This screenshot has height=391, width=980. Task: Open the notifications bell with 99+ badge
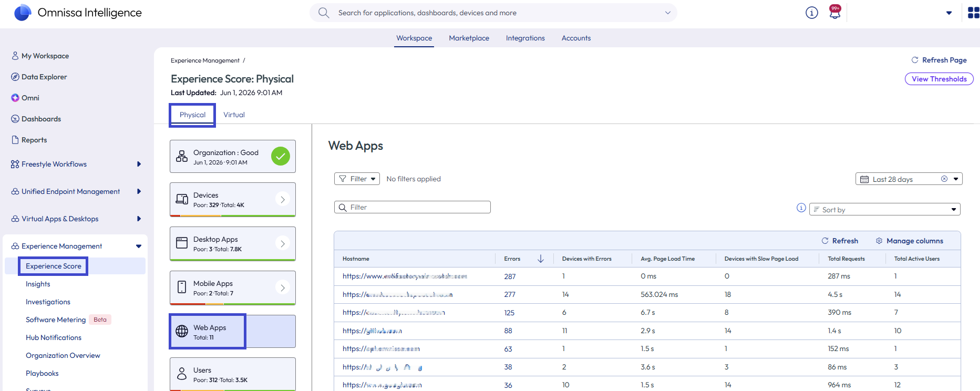[835, 12]
